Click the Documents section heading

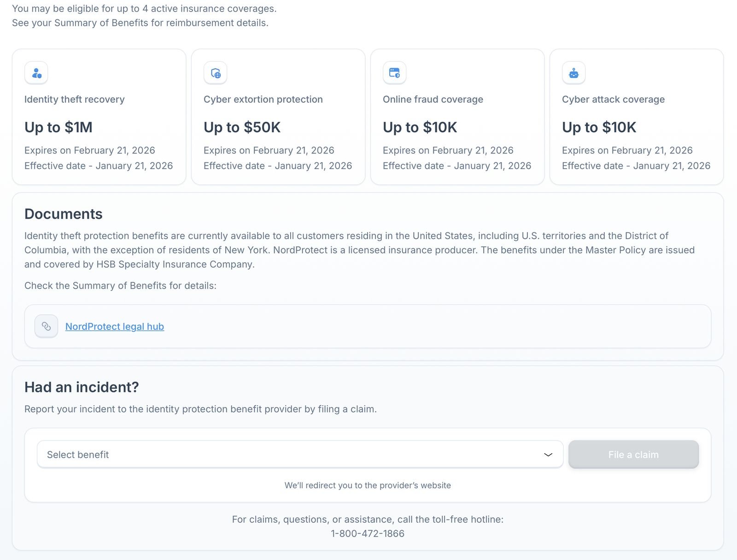coord(64,214)
